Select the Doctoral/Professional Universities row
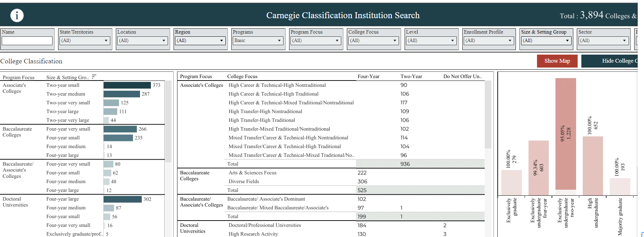Viewport: 644px width, 237px height. pos(265,225)
